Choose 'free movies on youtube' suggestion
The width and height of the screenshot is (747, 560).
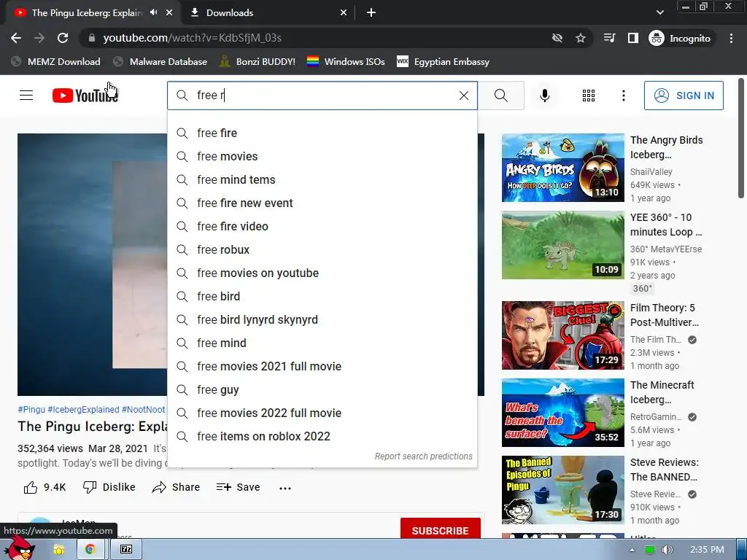point(322,273)
